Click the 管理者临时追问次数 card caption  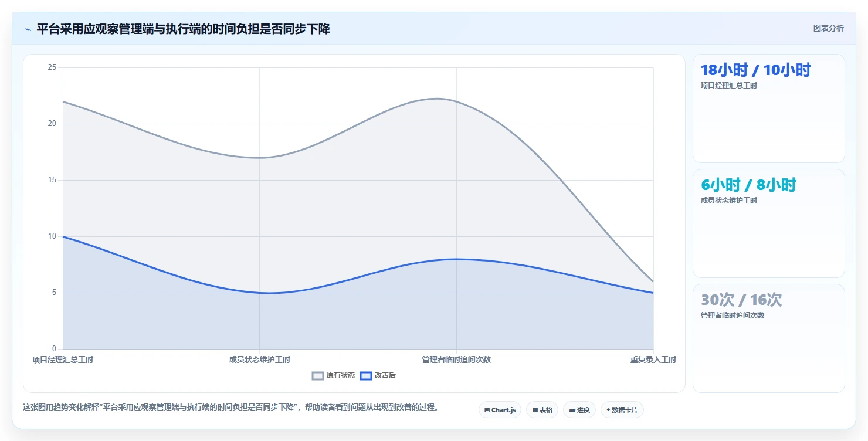tap(733, 316)
